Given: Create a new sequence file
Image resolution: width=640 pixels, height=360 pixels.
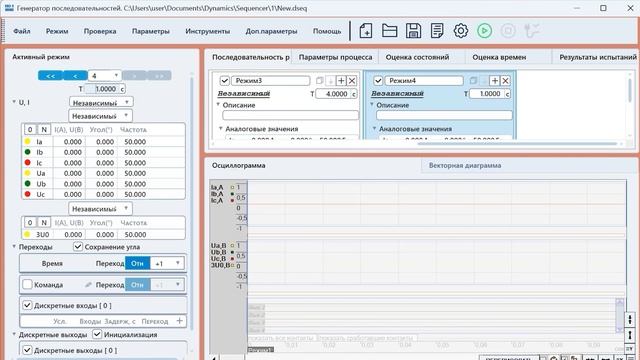Looking at the screenshot, I should click(x=365, y=31).
